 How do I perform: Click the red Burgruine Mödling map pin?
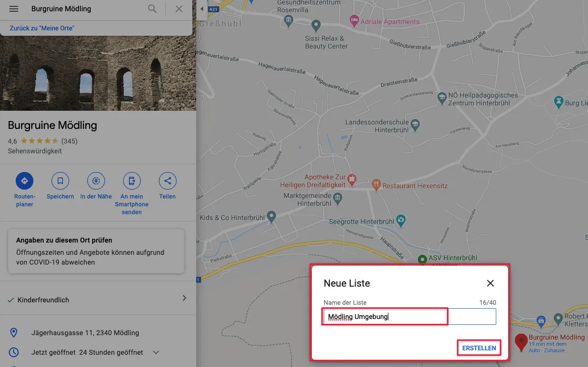(521, 342)
